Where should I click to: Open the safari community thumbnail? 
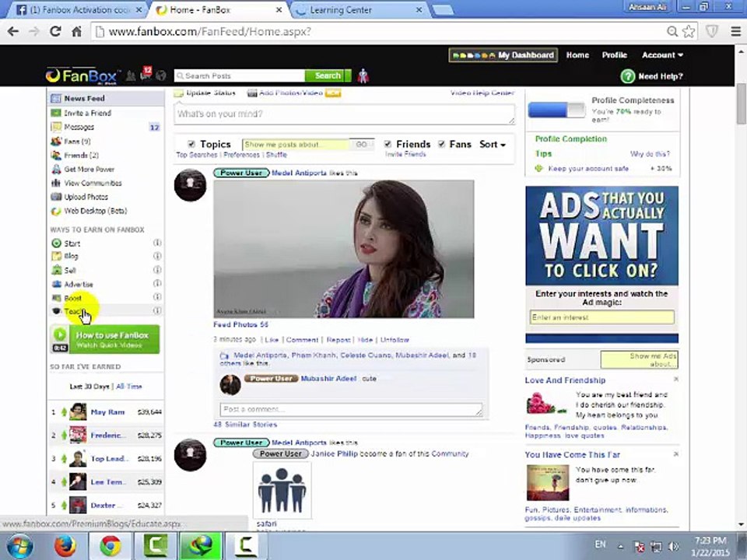(282, 489)
